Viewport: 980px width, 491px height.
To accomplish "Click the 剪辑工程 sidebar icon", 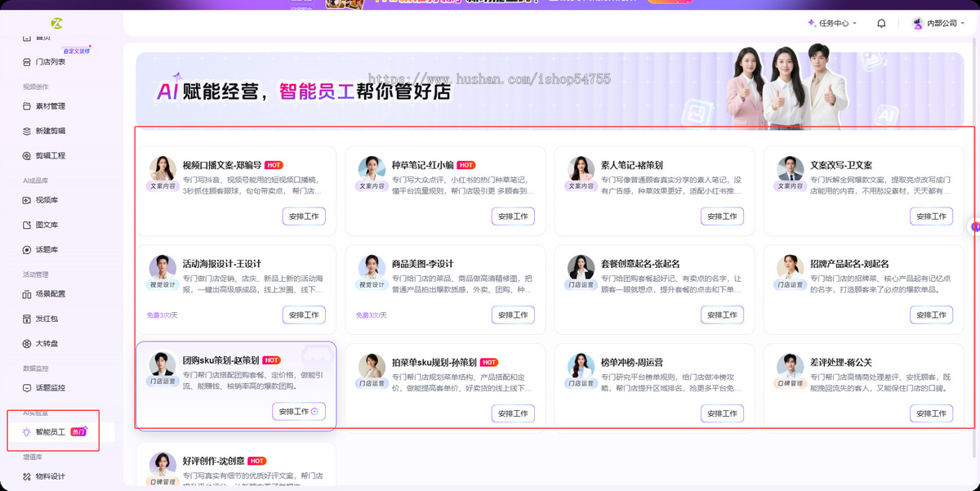I will (x=27, y=155).
